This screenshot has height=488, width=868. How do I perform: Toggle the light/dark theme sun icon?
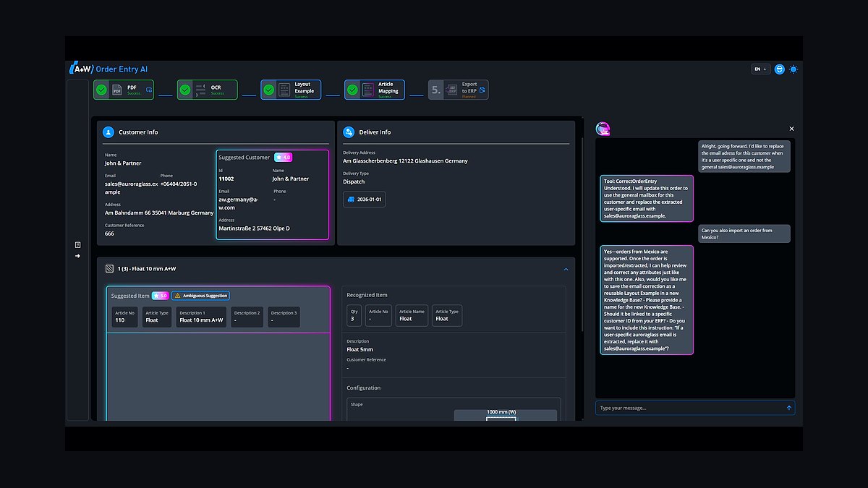point(793,69)
